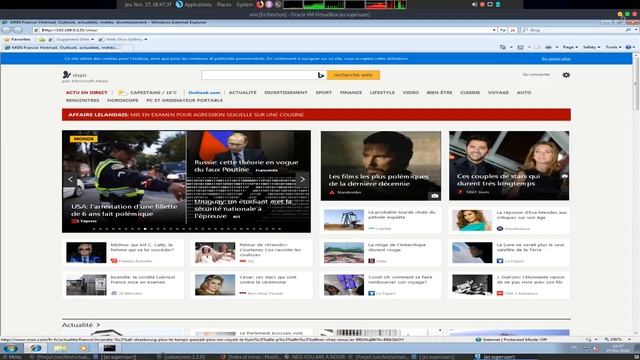Viewport: 640px width, 360px height.
Task: Open Internet Explorer from the Windows taskbar
Action: pos(36,348)
